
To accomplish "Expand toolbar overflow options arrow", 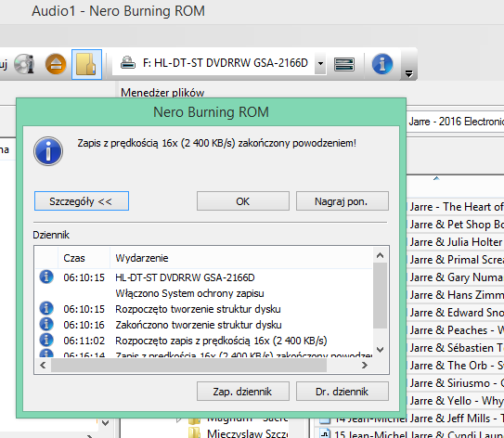I will pyautogui.click(x=408, y=74).
